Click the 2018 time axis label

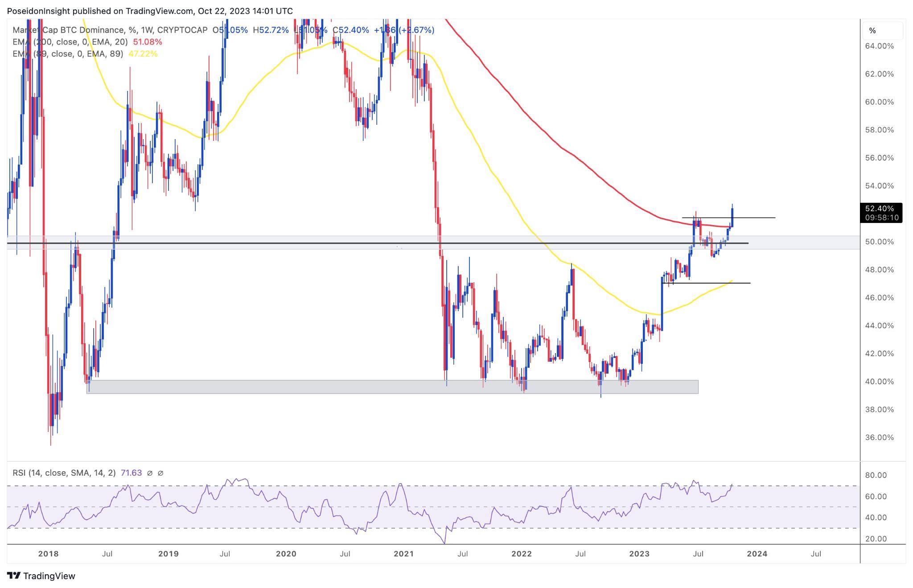coord(48,554)
